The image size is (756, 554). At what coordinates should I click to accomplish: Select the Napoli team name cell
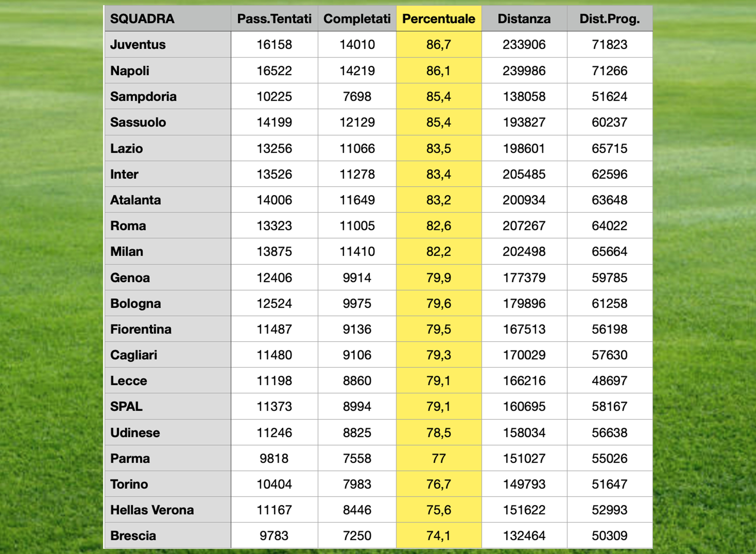(168, 70)
